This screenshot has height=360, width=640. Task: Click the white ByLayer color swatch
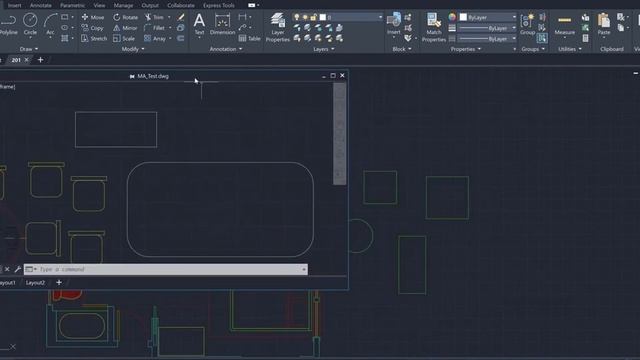[463, 17]
